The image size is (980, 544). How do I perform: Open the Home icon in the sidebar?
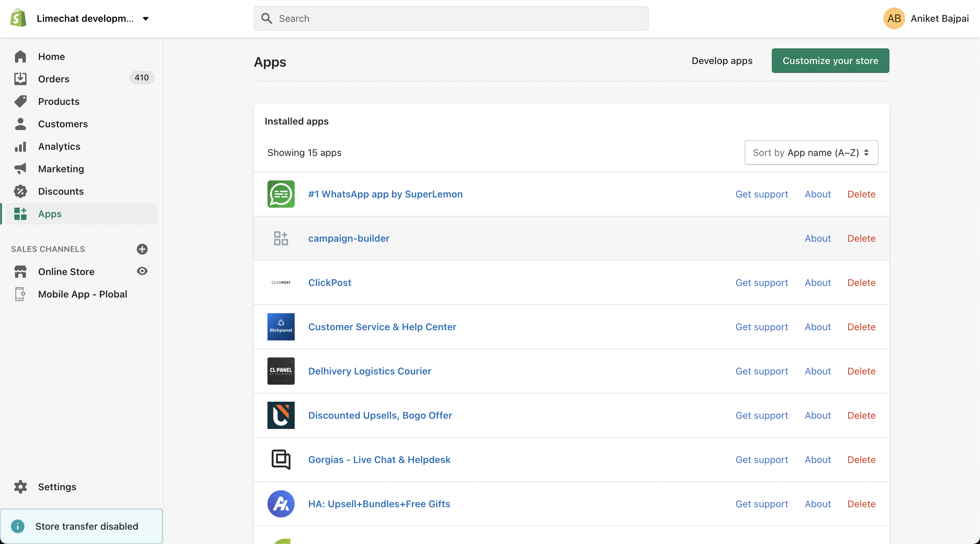[20, 57]
